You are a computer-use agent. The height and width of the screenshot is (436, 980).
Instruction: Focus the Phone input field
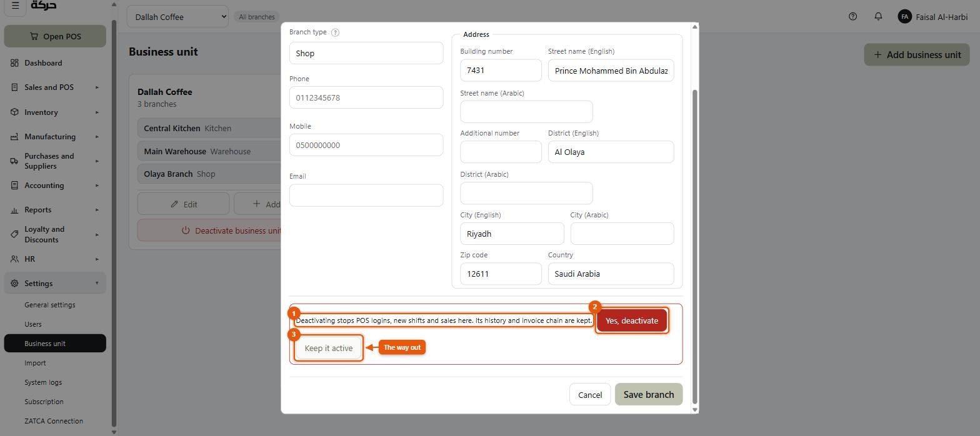coord(366,97)
